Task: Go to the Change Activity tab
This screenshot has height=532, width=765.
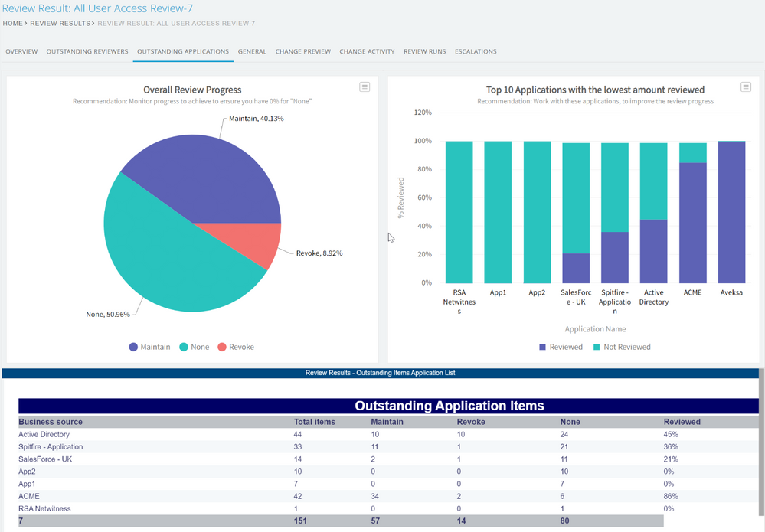Action: (367, 51)
